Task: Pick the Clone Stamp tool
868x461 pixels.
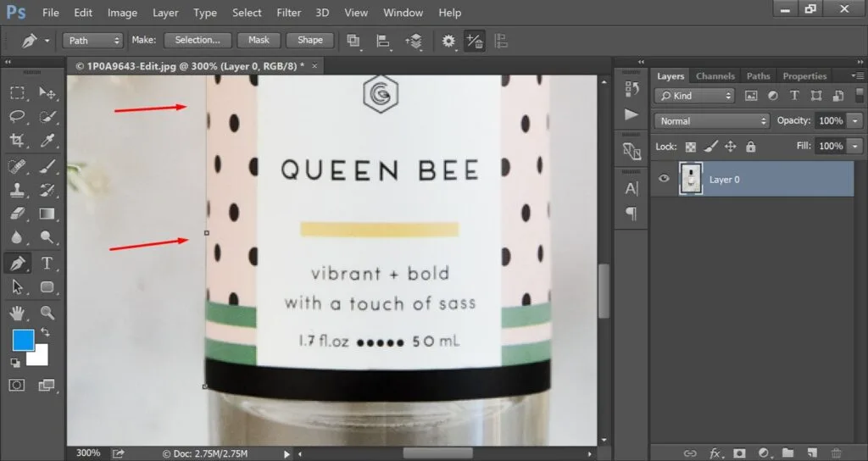Action: [x=18, y=190]
